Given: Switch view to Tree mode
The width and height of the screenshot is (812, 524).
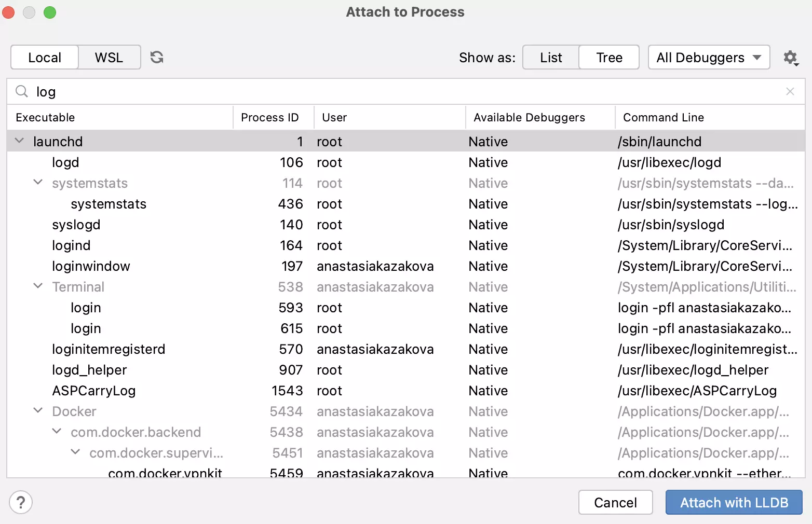Looking at the screenshot, I should click(609, 58).
